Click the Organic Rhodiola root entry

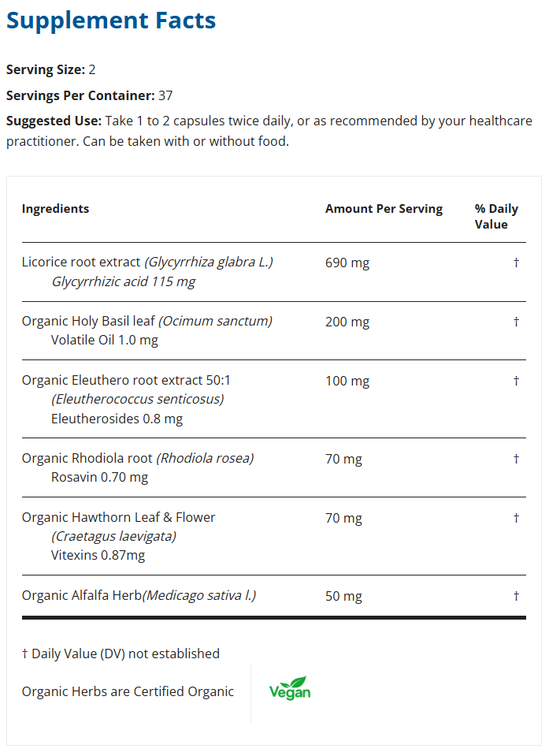tap(87, 458)
